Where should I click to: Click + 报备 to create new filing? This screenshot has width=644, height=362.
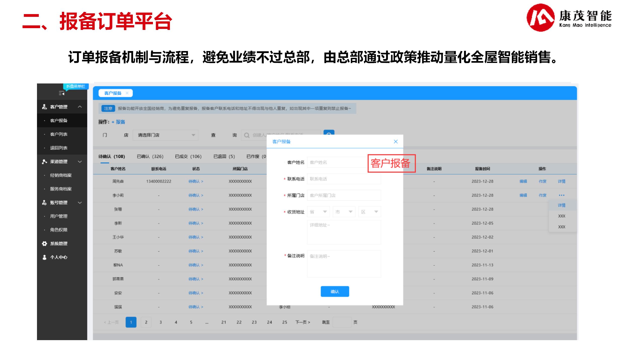(x=118, y=122)
